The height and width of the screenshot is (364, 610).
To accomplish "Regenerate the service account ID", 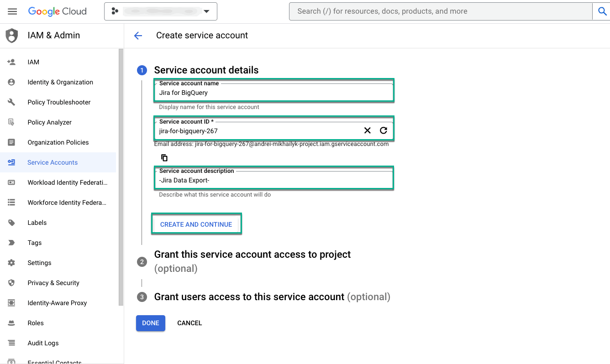I will (384, 131).
